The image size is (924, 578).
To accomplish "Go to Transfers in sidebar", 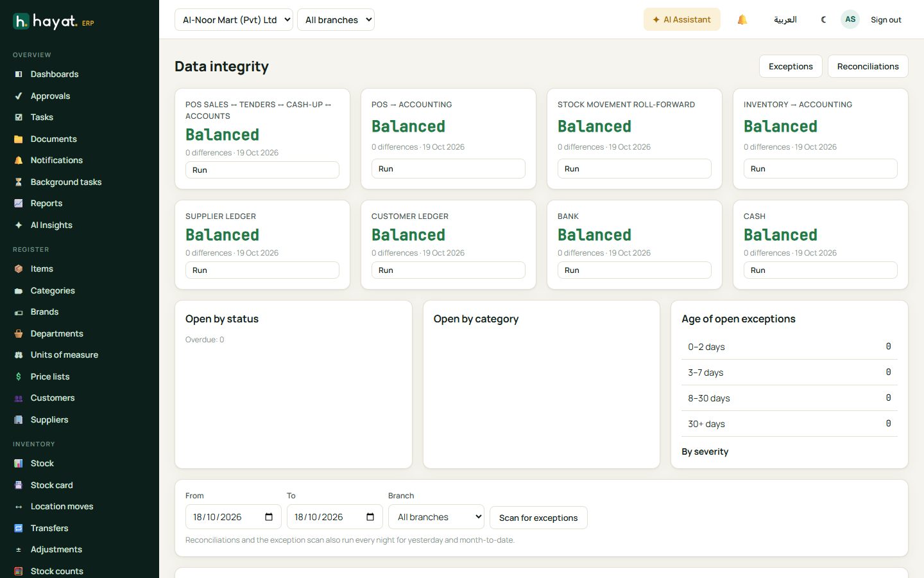I will pyautogui.click(x=49, y=529).
